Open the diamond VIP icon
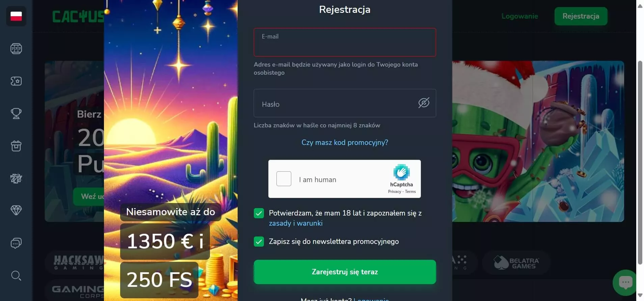This screenshot has height=301, width=644. coord(16,210)
